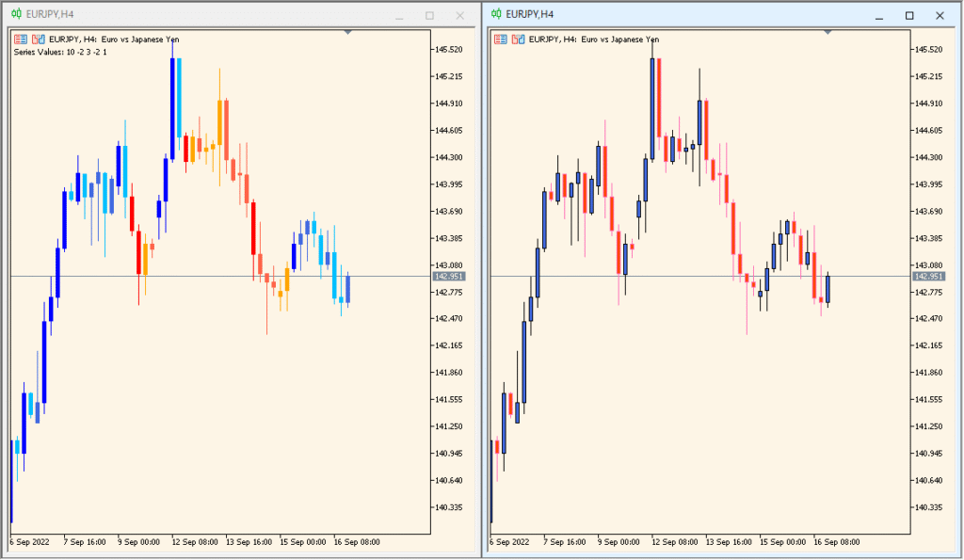The image size is (964, 560).
Task: Click the 16 Sep 08:00 label on right time axis
Action: click(x=834, y=542)
